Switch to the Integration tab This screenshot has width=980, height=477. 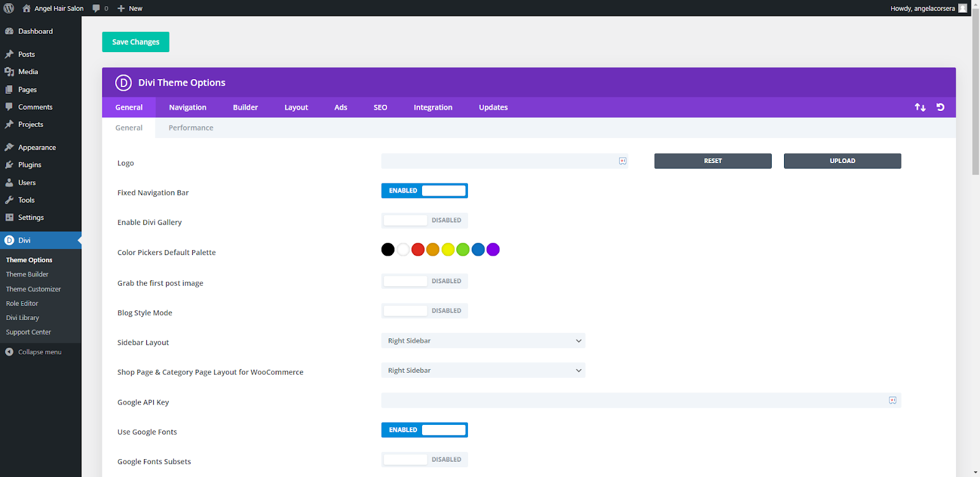coord(433,107)
